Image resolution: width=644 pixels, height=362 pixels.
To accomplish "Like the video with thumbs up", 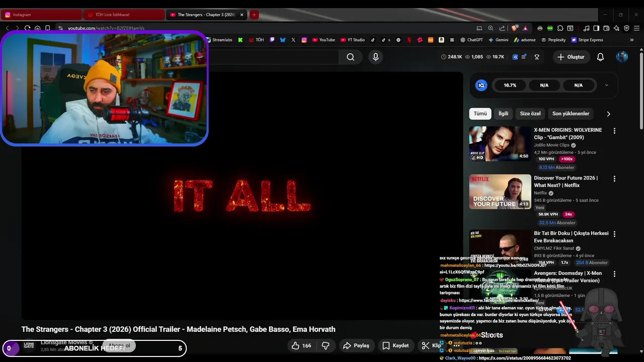I will [x=301, y=345].
